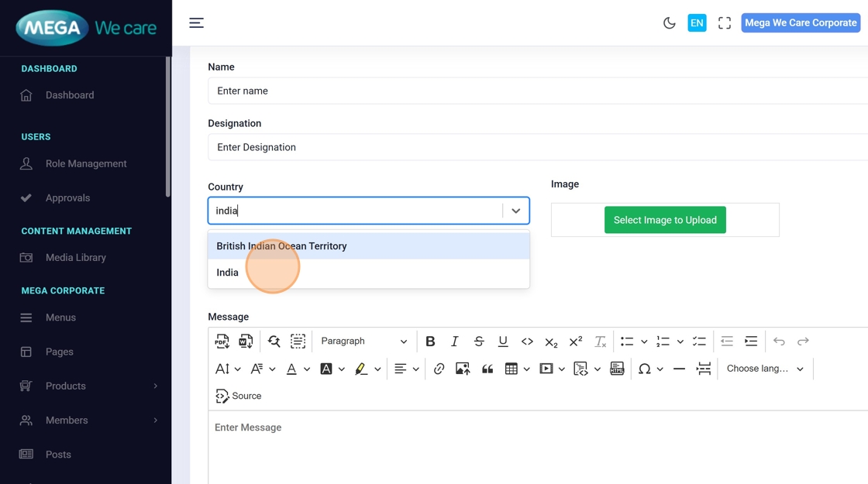This screenshot has height=484, width=868.
Task: Expand the Choose language dropdown
Action: [x=765, y=369]
